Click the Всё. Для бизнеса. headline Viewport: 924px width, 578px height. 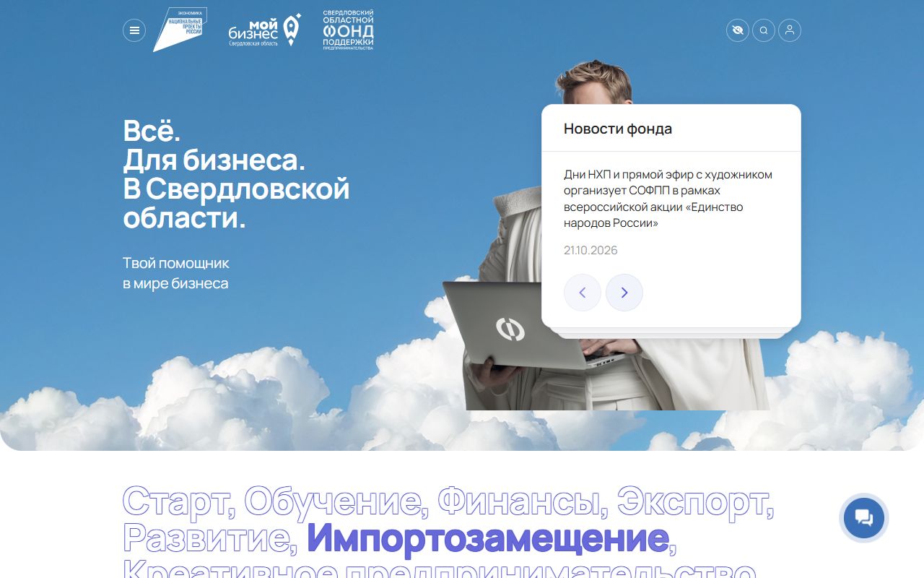tap(236, 173)
